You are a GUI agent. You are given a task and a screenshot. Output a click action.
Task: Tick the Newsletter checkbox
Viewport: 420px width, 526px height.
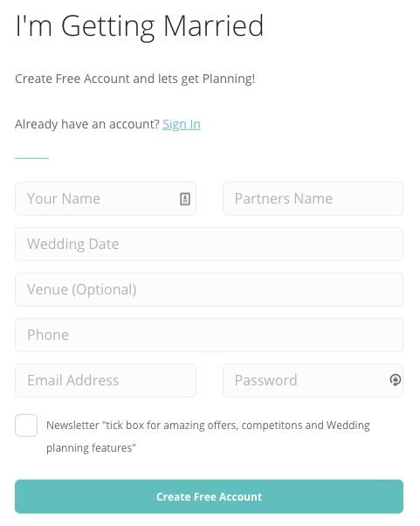coord(26,426)
